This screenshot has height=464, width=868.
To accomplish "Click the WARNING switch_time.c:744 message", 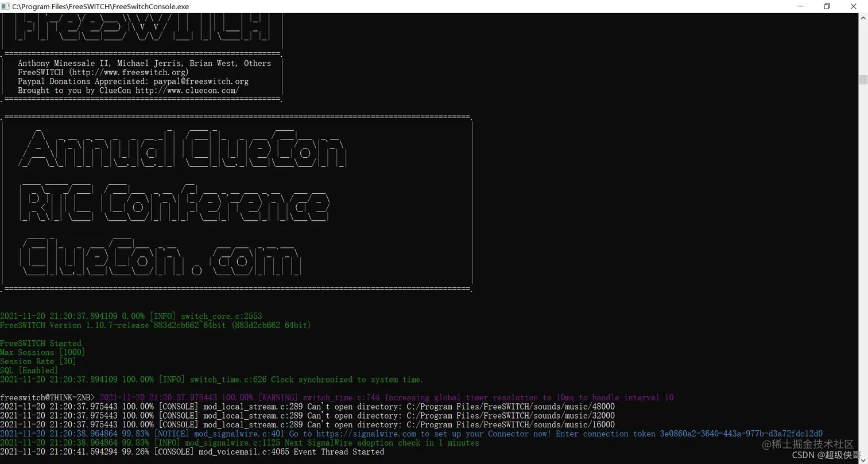I will (x=386, y=397).
